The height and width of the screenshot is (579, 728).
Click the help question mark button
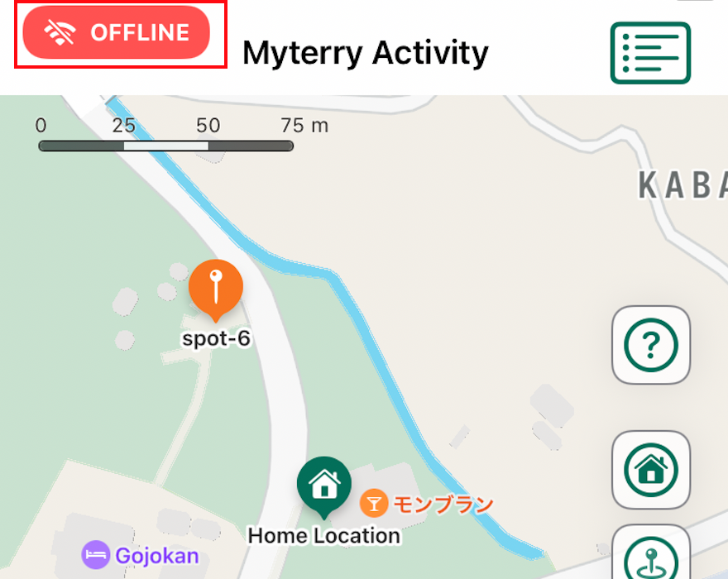coord(651,345)
